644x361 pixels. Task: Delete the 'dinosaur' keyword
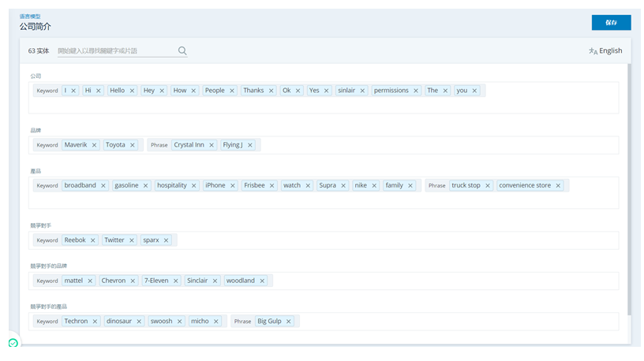point(139,322)
